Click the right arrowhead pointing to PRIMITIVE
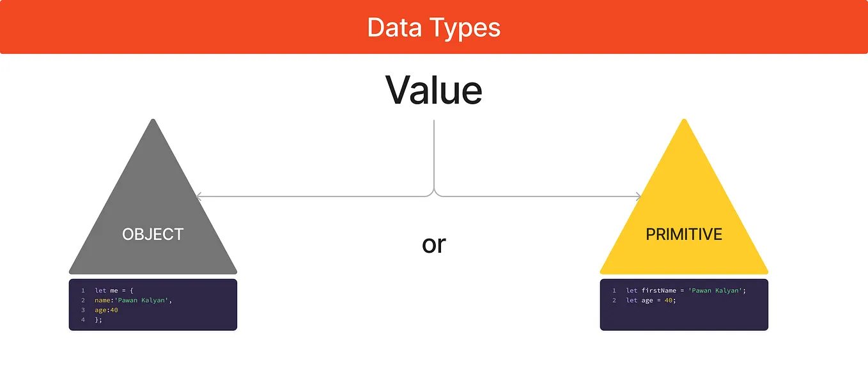Viewport: 868px width, 389px height. click(637, 196)
